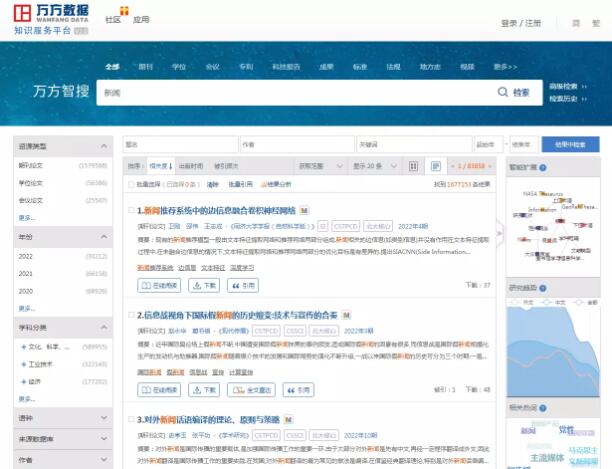Click 在线阅读 button for result 1

pyautogui.click(x=159, y=286)
